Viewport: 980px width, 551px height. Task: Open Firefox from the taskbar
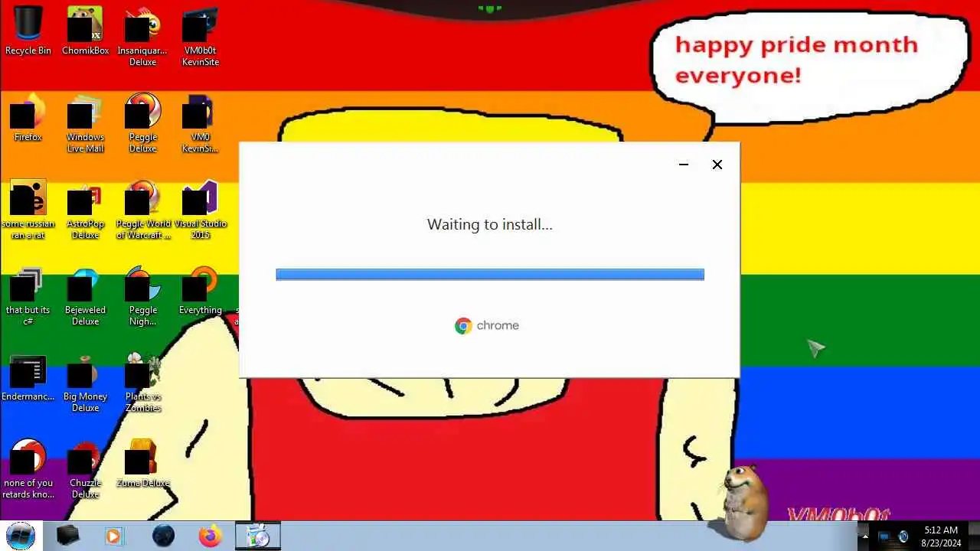pos(210,536)
